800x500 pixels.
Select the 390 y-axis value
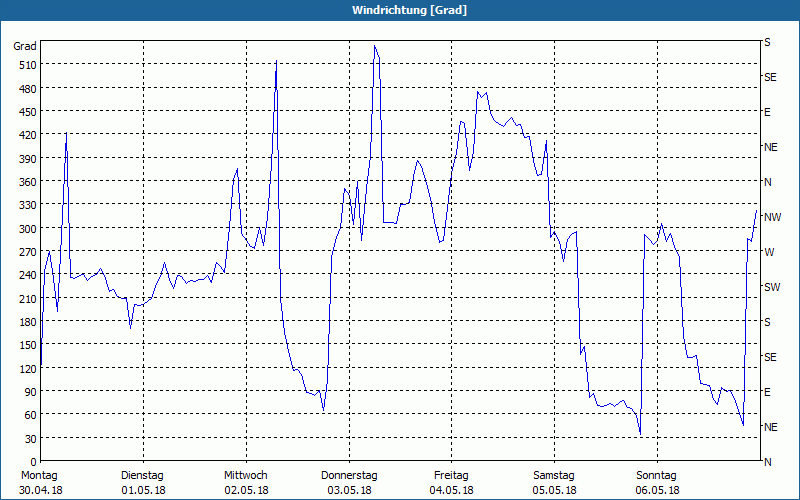(x=28, y=159)
